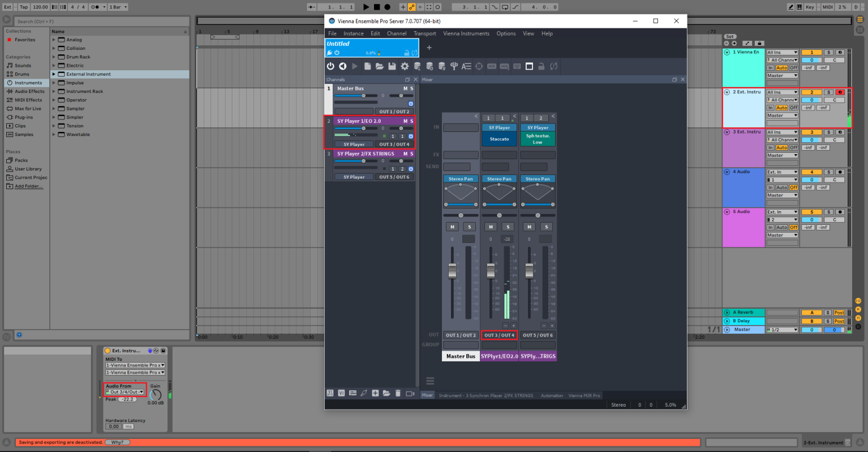Click Add Folder link in Places
The width and height of the screenshot is (868, 452).
(x=28, y=186)
